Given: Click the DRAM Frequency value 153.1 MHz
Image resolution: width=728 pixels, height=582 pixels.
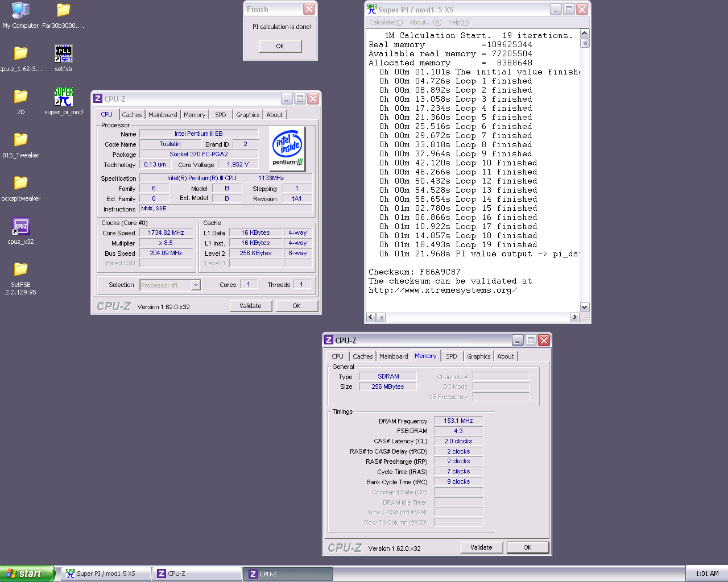Looking at the screenshot, I should coord(458,421).
